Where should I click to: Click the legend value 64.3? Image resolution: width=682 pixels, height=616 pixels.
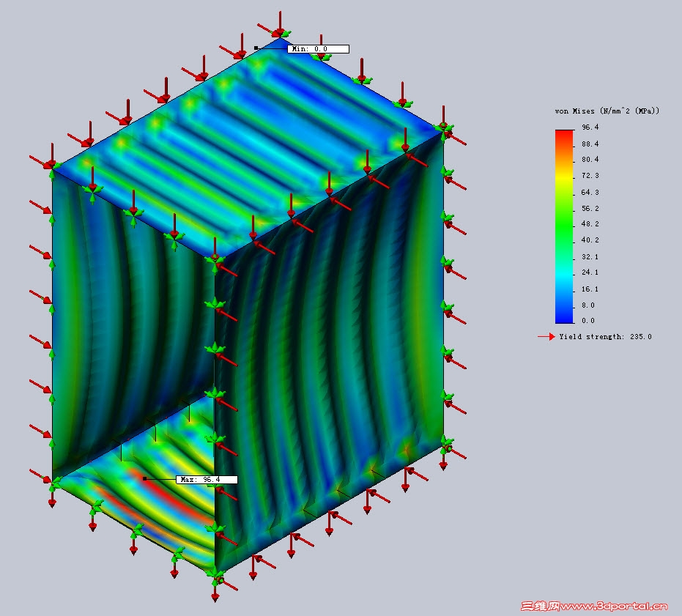tap(590, 192)
